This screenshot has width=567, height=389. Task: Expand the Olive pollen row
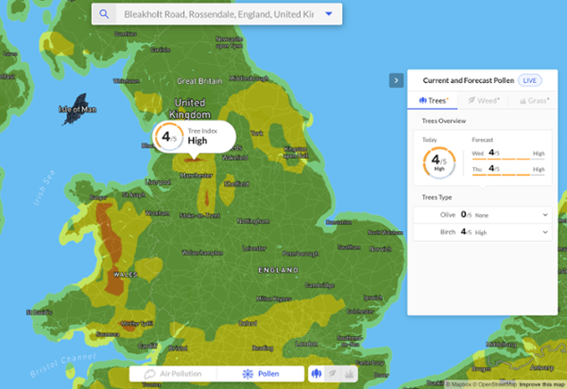click(x=482, y=215)
